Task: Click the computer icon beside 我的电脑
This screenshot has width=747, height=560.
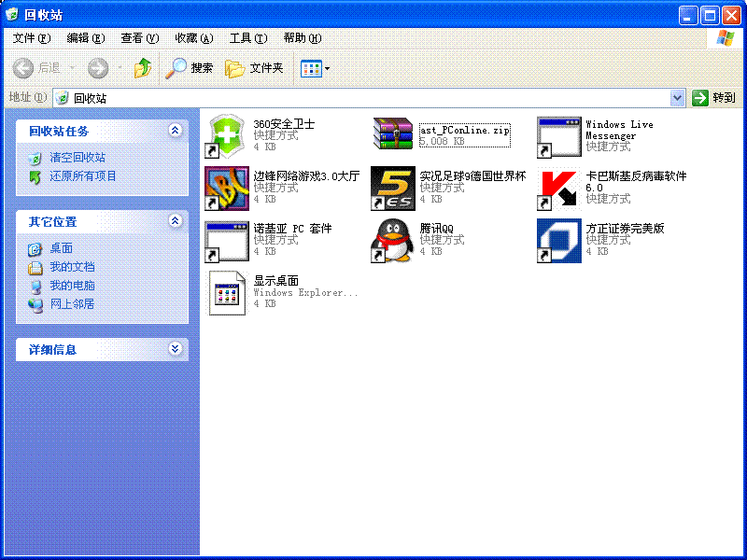Action: [x=35, y=287]
